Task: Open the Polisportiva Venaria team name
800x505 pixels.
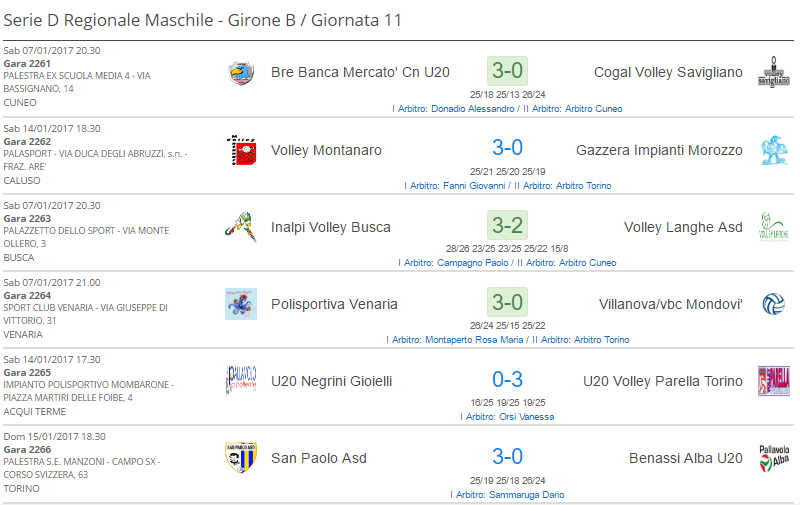Action: [x=334, y=304]
